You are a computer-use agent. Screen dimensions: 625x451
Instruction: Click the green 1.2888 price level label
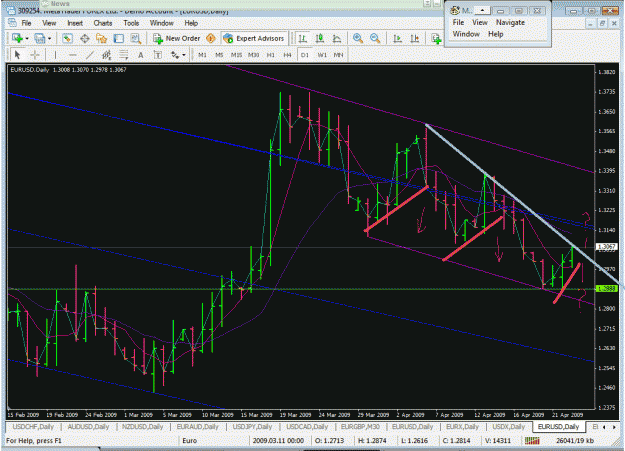[x=607, y=288]
